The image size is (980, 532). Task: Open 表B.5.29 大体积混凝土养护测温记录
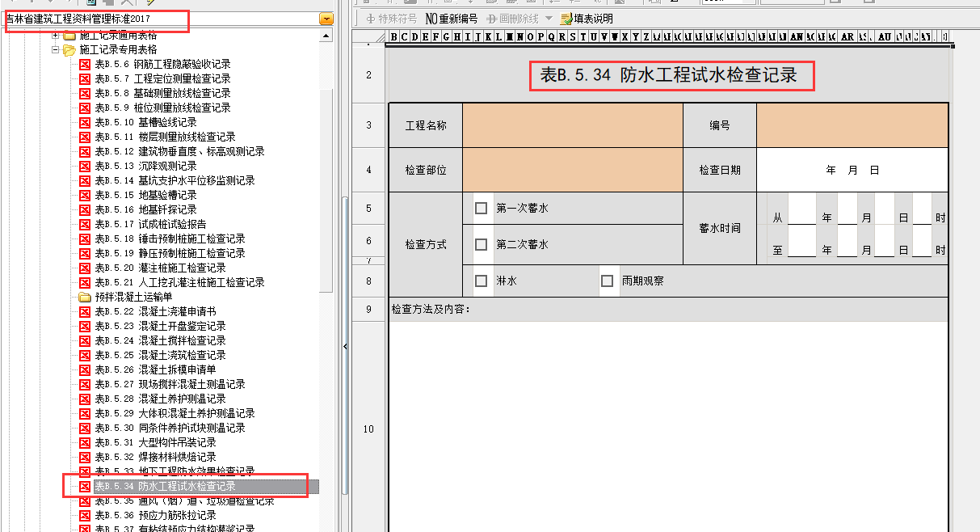[175, 413]
